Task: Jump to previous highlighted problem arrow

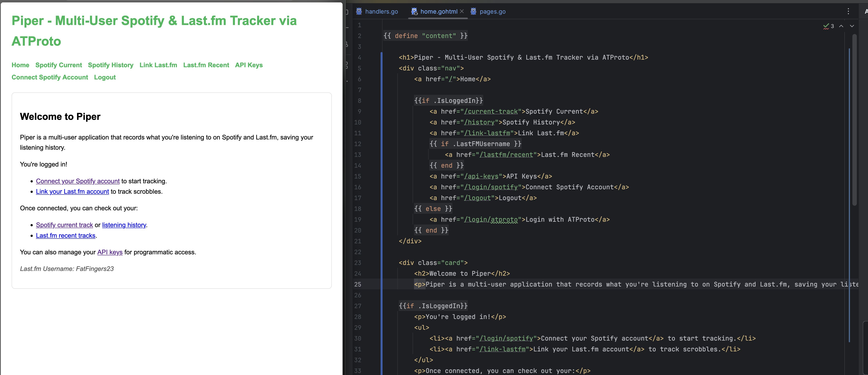Action: pos(841,26)
